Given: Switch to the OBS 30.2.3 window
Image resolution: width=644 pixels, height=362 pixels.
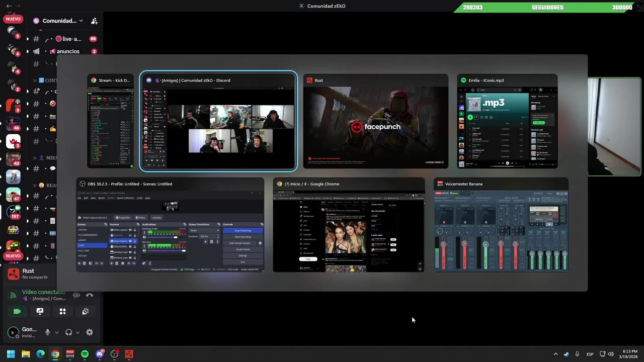Looking at the screenshot, I should point(170,225).
